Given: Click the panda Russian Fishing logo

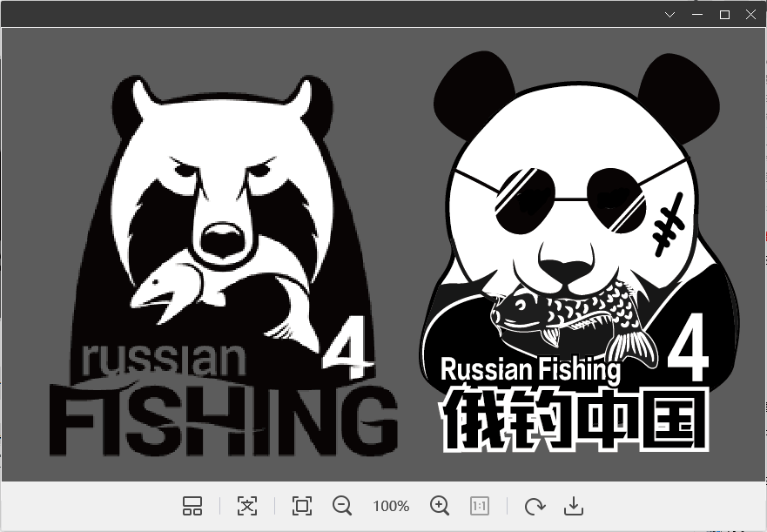Looking at the screenshot, I should [x=577, y=252].
